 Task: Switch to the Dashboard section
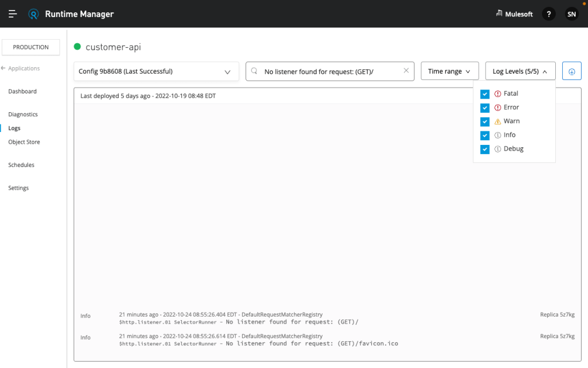tap(22, 91)
